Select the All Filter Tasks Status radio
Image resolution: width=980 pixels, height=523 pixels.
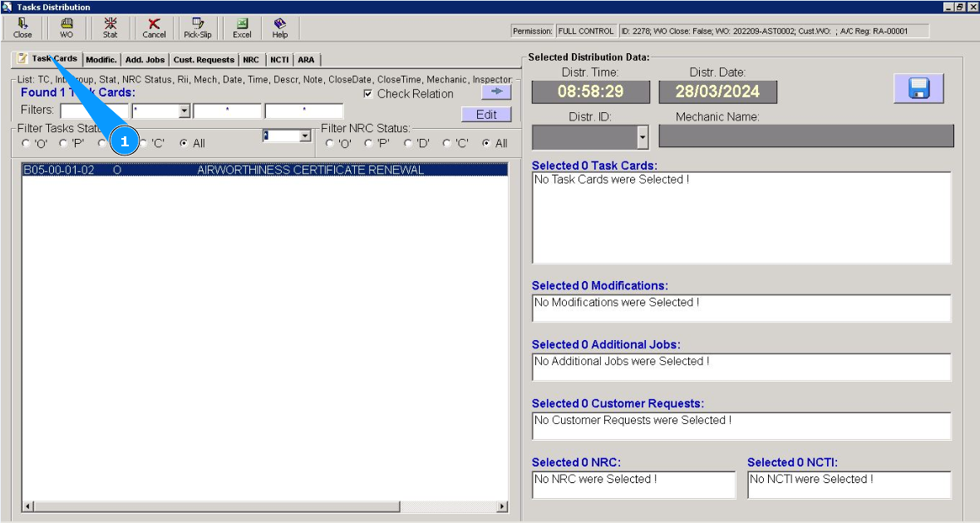point(183,143)
